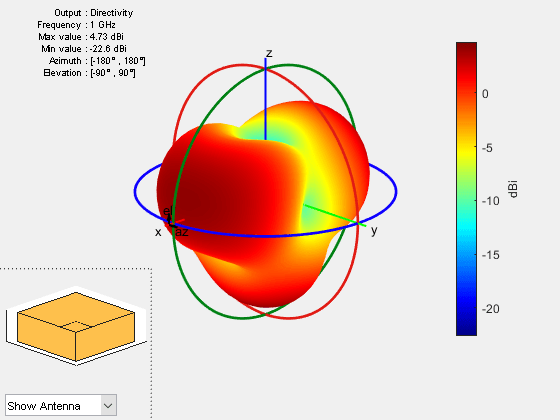Click the colorbar 0 tick label
Screen dimensions: 560x420
click(x=485, y=94)
